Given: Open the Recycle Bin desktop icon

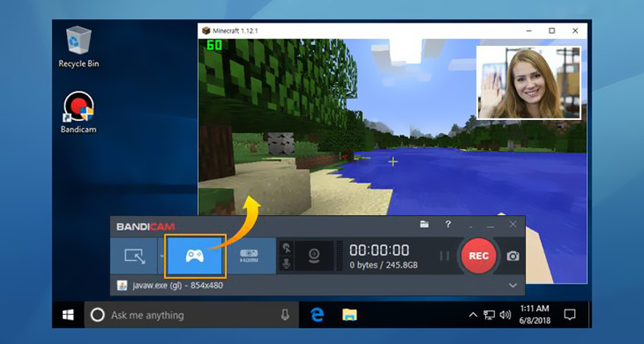Looking at the screenshot, I should (79, 47).
